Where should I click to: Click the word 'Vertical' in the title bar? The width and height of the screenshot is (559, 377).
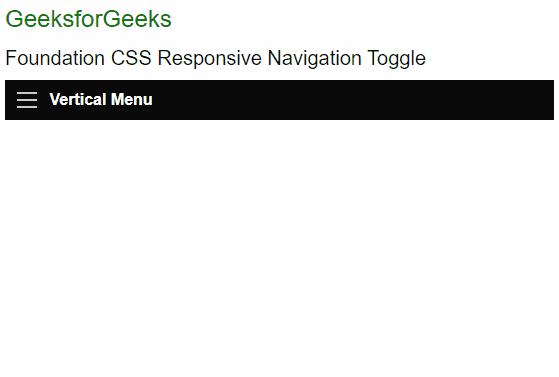click(78, 100)
